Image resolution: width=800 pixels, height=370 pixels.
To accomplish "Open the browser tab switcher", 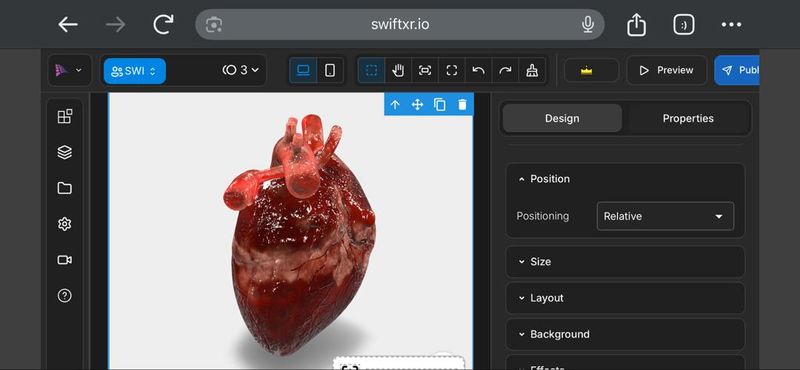I will point(684,24).
